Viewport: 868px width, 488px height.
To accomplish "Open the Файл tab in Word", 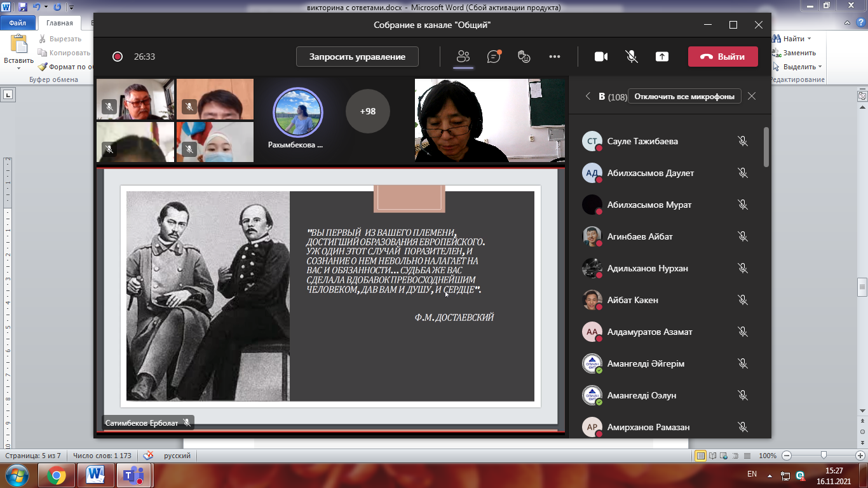I will [x=18, y=23].
